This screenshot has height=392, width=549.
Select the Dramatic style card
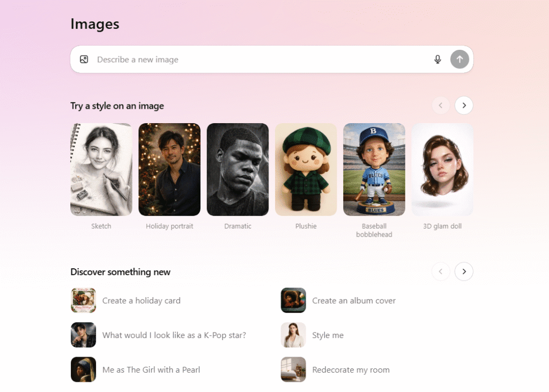click(x=238, y=169)
